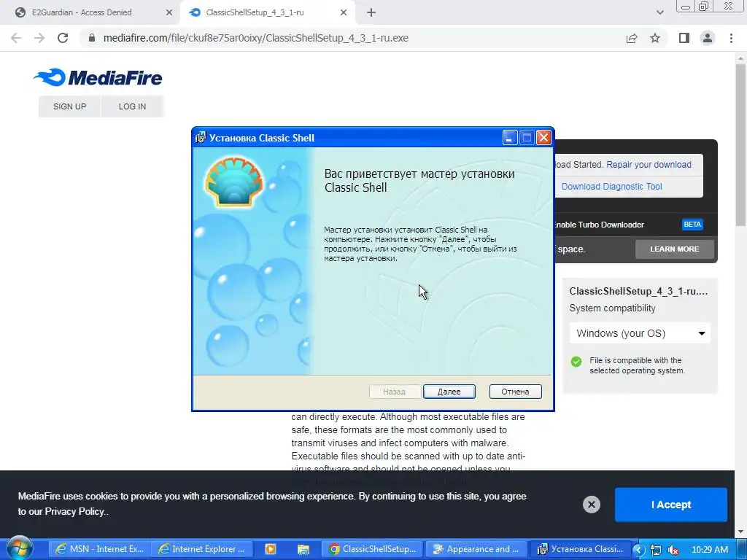747x560 pixels.
Task: Click the browser back arrow
Action: tap(16, 38)
